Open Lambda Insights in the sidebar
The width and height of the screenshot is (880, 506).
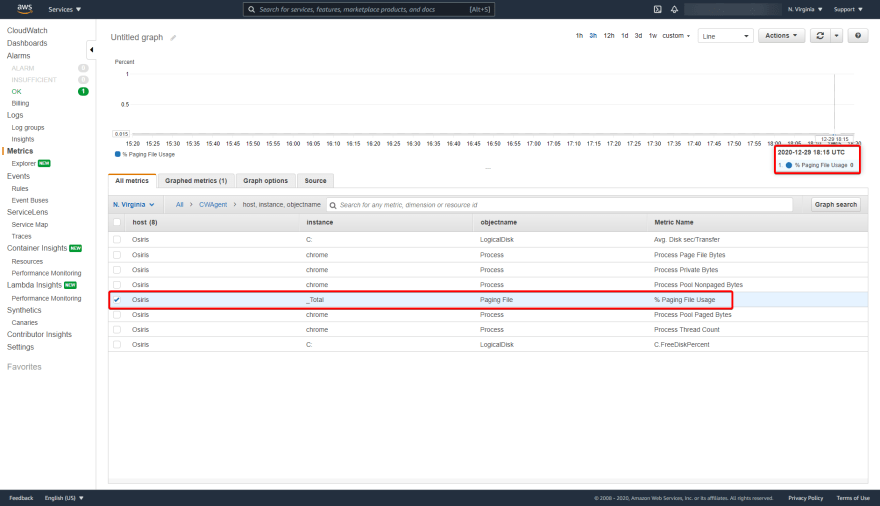pos(34,285)
